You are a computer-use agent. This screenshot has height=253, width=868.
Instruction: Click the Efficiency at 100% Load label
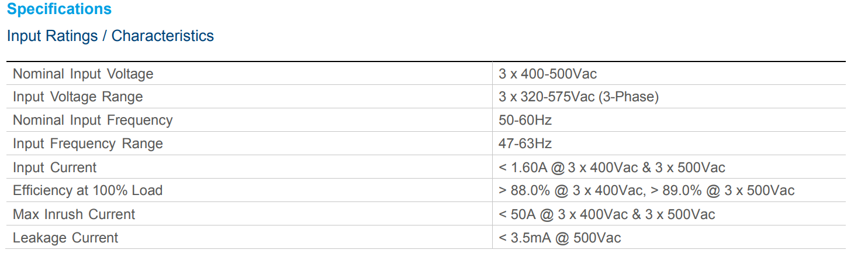88,190
